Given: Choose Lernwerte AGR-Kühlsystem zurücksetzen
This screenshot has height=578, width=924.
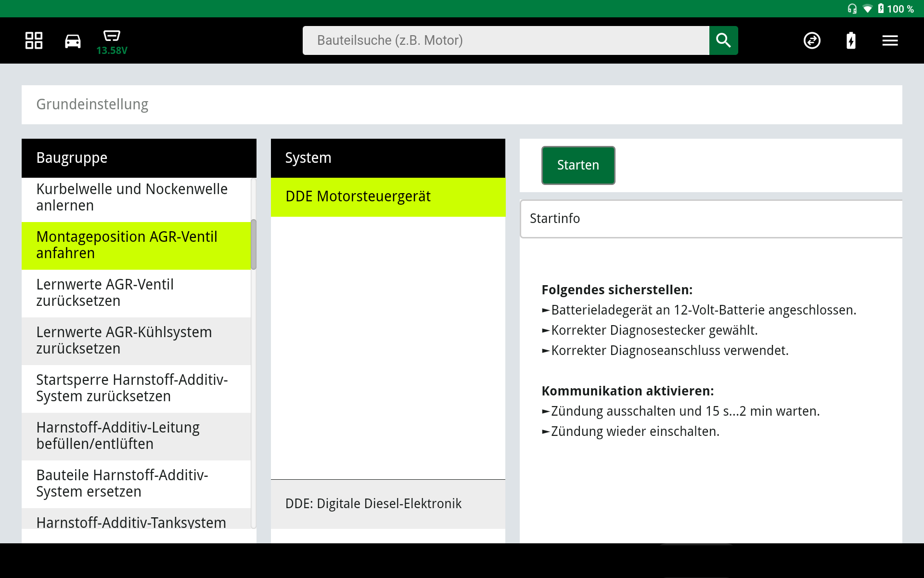Looking at the screenshot, I should [x=136, y=341].
